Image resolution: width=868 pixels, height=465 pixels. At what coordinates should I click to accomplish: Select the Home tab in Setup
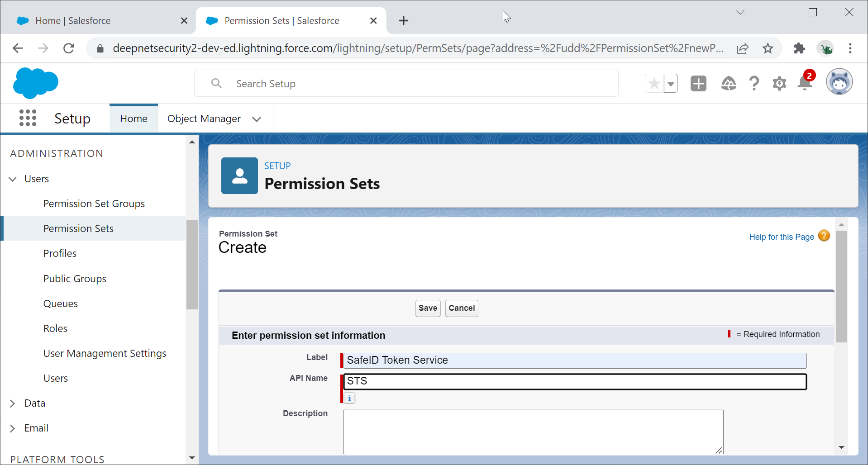(x=134, y=119)
